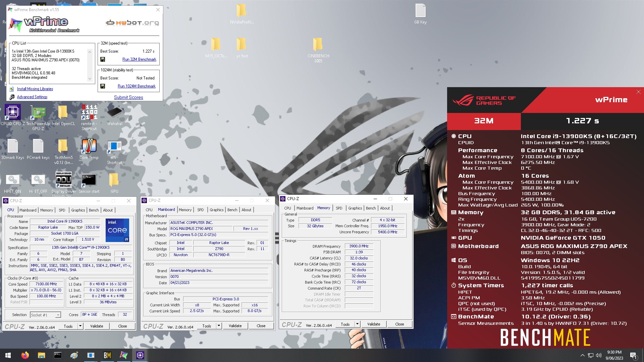Open SPD tab in middle CPU-Z window
The image size is (644, 362).
[x=201, y=210]
